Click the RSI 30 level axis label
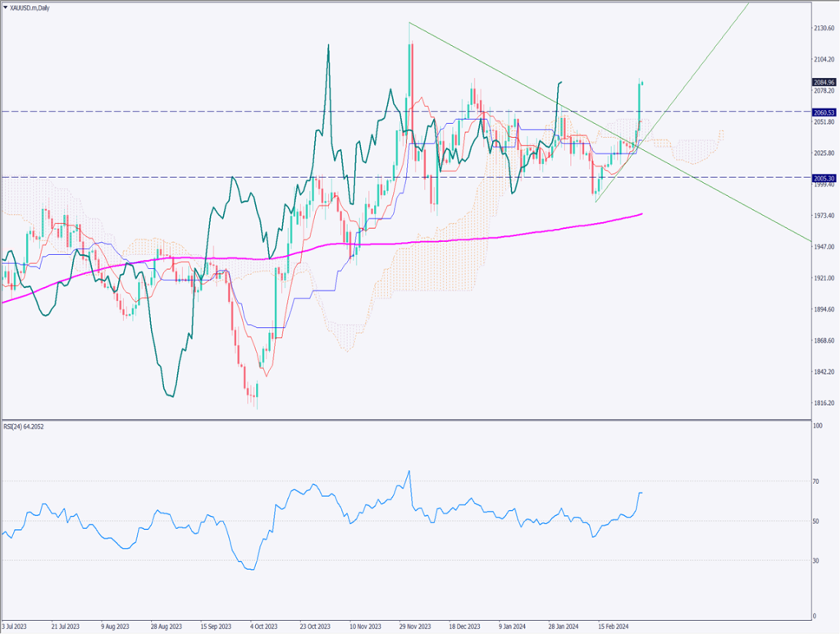Screen dimensions: 840x634 pyautogui.click(x=816, y=561)
